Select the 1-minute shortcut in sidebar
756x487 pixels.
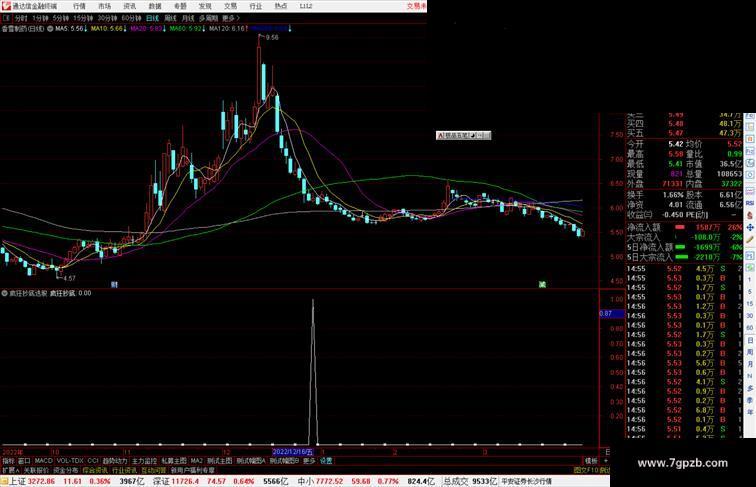(750, 280)
